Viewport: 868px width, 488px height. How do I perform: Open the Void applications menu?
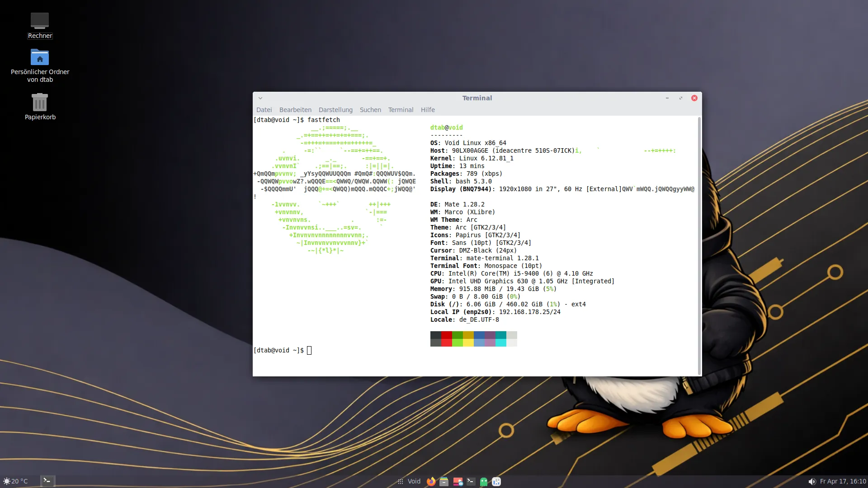409,481
